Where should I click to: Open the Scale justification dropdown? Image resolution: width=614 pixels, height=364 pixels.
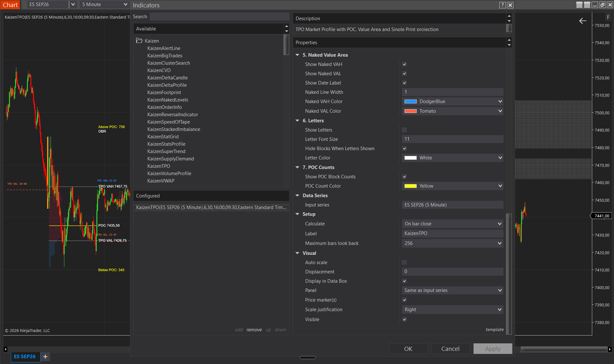453,310
